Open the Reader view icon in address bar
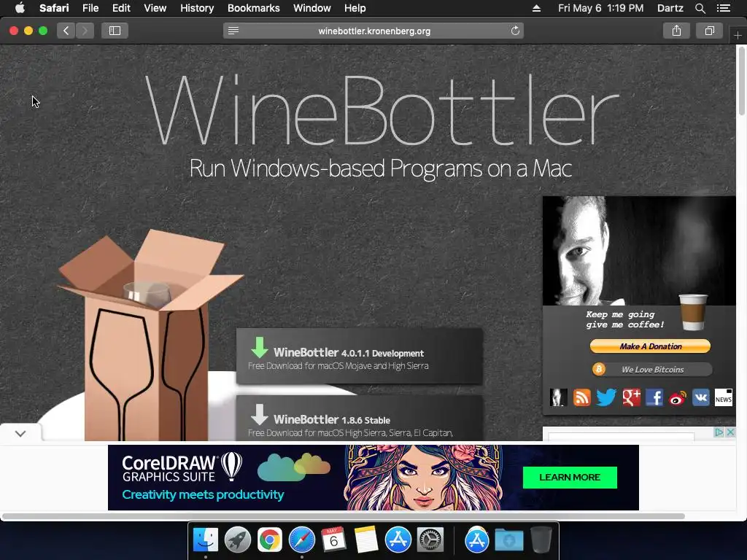The width and height of the screenshot is (747, 560). (233, 31)
